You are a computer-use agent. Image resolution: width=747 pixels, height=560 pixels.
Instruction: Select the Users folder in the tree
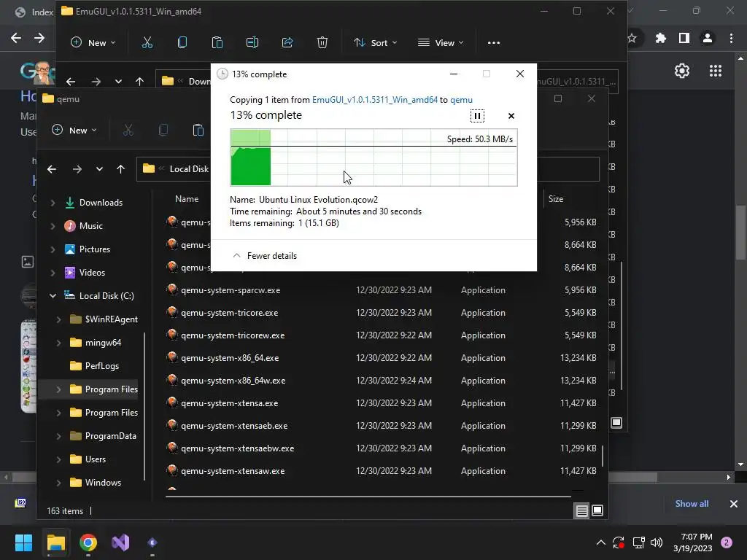click(95, 459)
